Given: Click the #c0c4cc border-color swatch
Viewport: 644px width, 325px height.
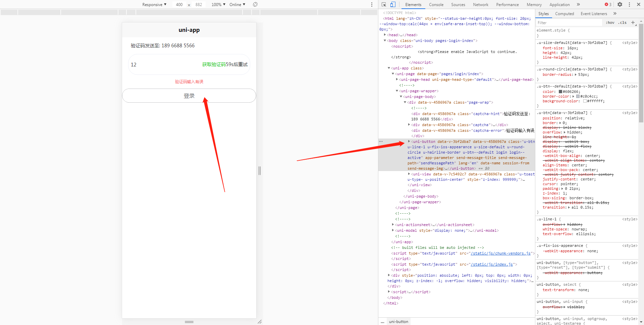Looking at the screenshot, I should [577, 96].
